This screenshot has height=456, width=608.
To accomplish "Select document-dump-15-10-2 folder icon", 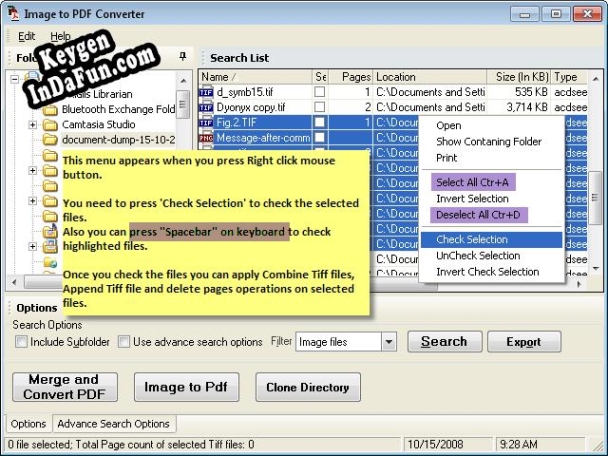I will tap(50, 139).
